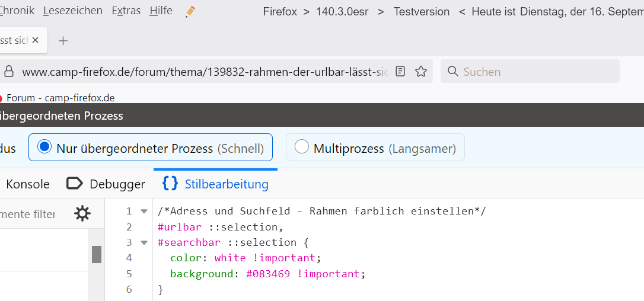Viewport: 644px width, 301px height.
Task: Collapse the CSS rule at line 3
Action: pos(144,242)
